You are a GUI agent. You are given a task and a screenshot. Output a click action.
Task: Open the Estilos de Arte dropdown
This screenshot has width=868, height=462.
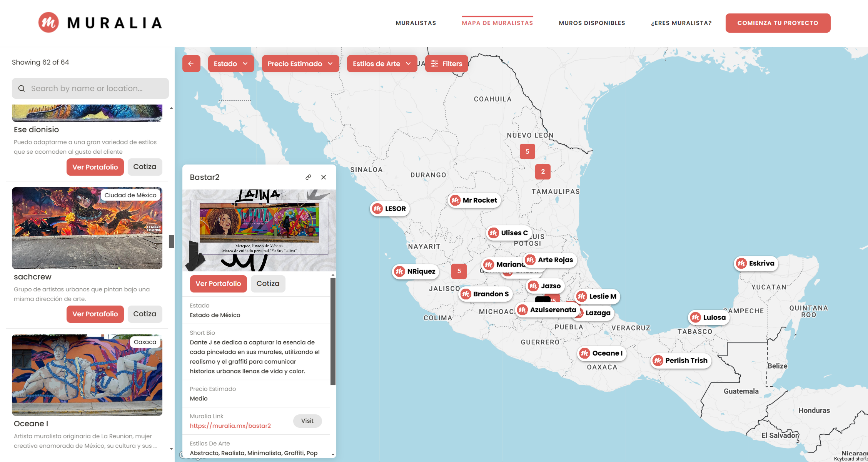(381, 63)
